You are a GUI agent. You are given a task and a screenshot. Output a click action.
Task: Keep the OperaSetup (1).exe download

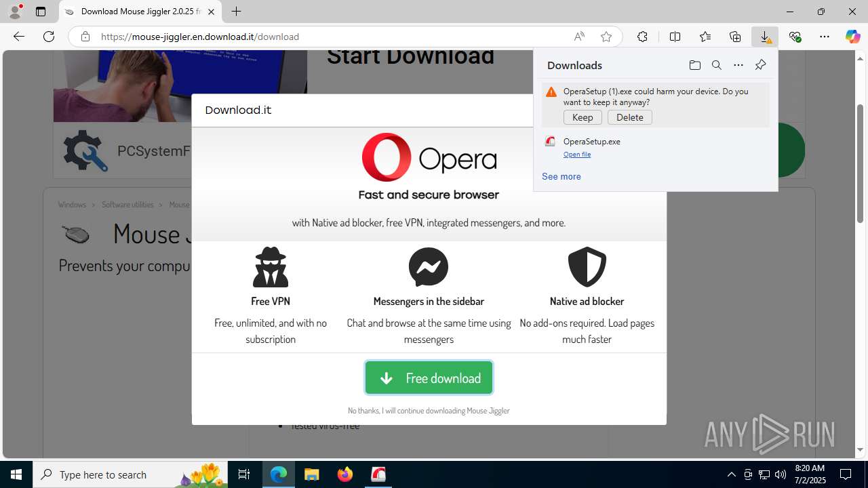coord(583,117)
